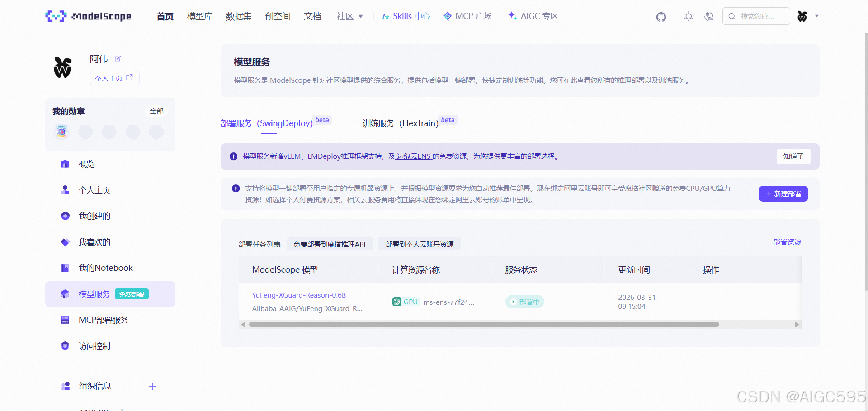This screenshot has height=411, width=868.
Task: Open the 模型库 menu item
Action: (x=199, y=16)
